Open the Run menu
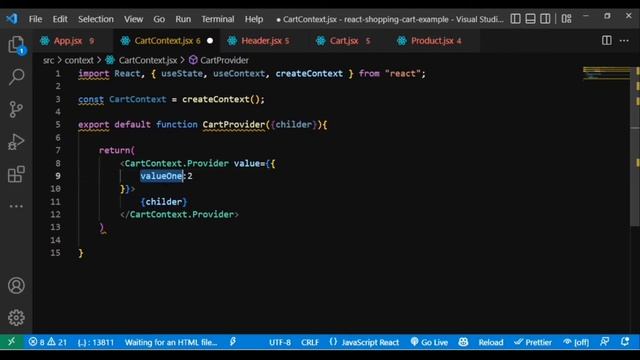 pos(183,19)
